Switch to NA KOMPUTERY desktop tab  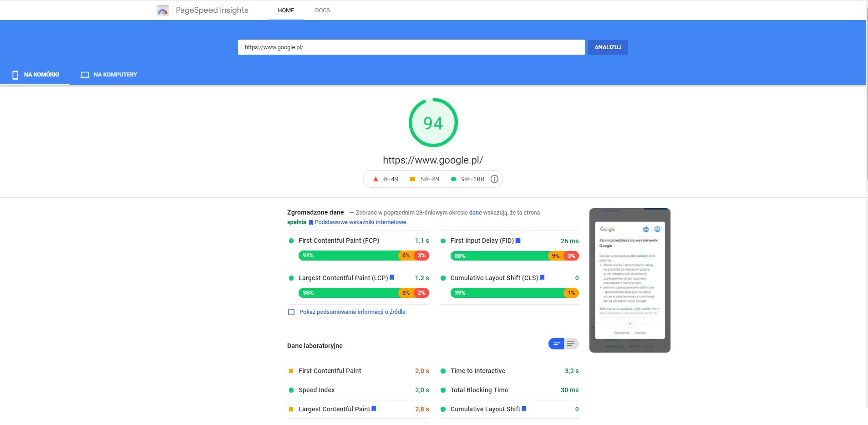click(x=108, y=75)
